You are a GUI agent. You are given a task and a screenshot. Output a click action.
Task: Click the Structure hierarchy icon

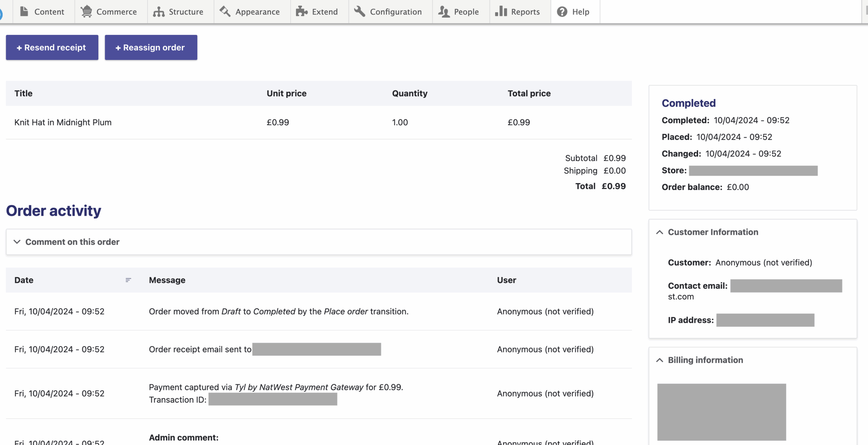159,12
